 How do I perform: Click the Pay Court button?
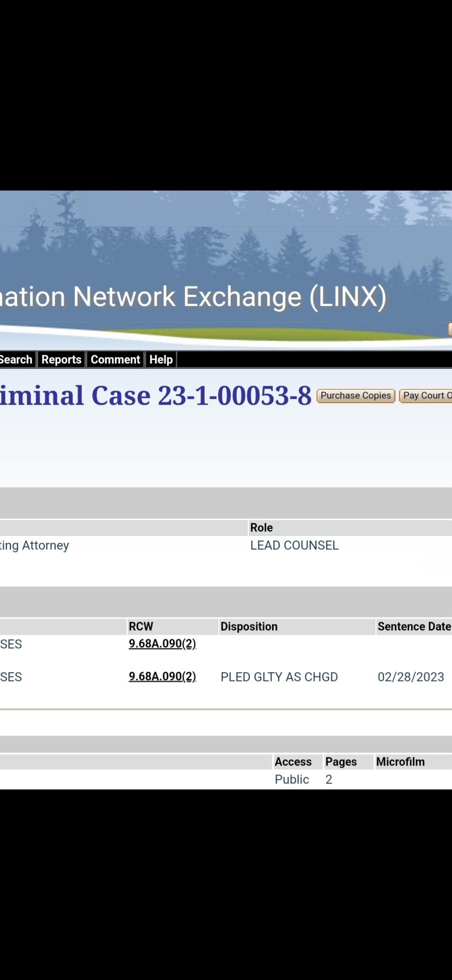pos(426,396)
